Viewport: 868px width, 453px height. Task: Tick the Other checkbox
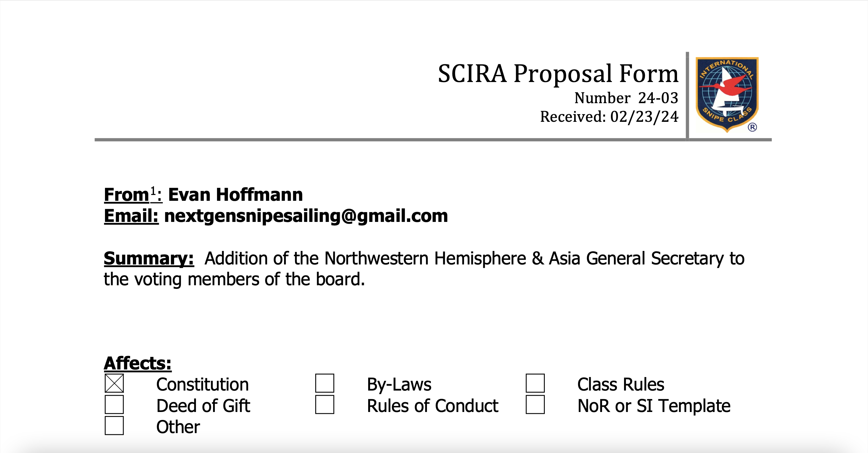click(x=114, y=426)
